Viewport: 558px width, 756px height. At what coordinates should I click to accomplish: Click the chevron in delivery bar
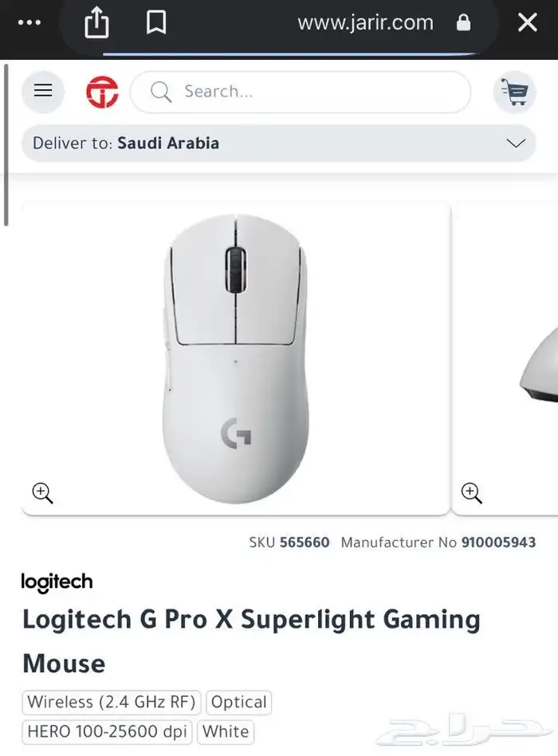click(516, 143)
